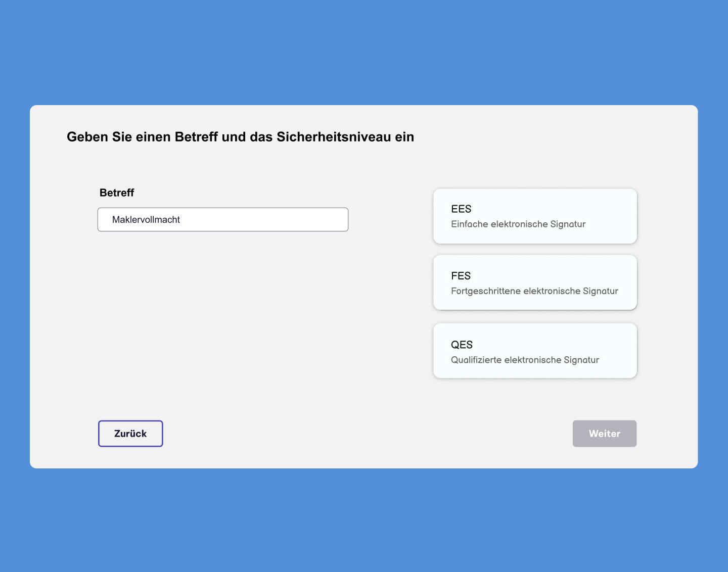Click the 'Maklervollmacht' text in the field
Viewport: 728px width, 572px height.
point(146,220)
